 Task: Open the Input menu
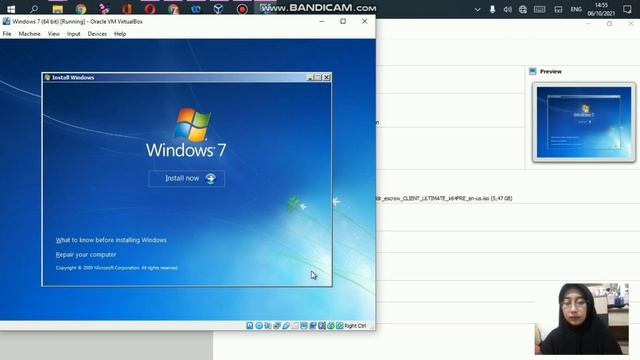[73, 34]
